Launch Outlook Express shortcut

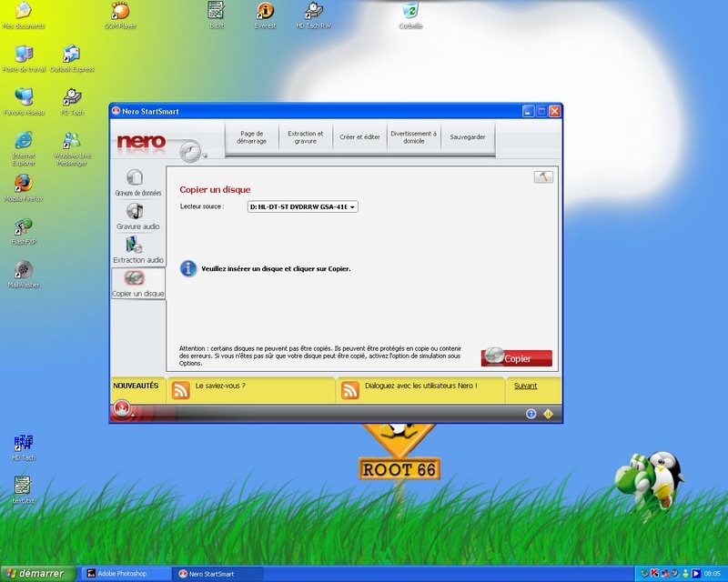72,59
